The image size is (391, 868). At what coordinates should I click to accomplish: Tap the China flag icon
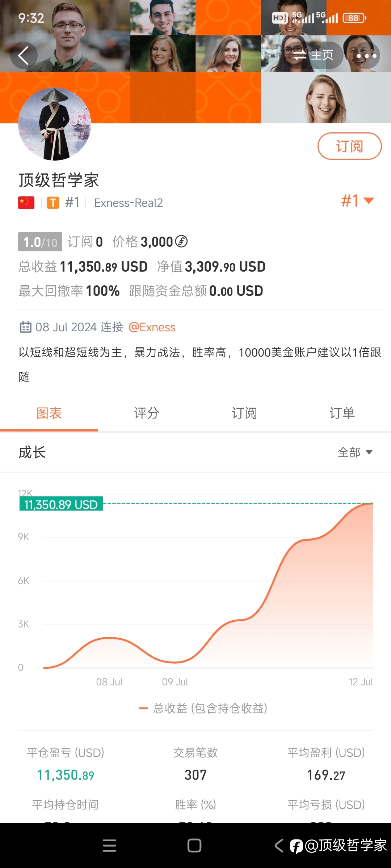(26, 203)
